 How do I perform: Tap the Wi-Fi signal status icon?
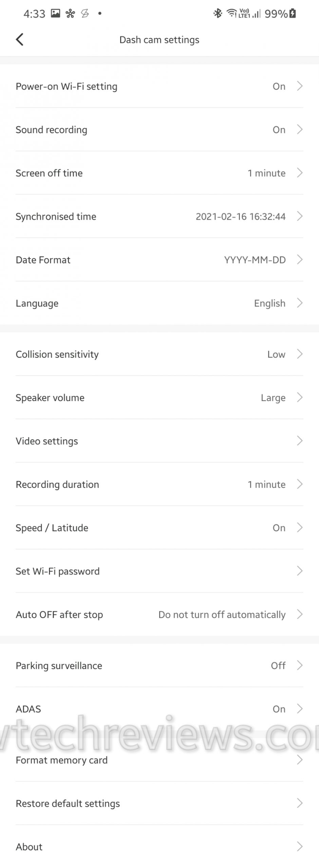click(x=231, y=14)
